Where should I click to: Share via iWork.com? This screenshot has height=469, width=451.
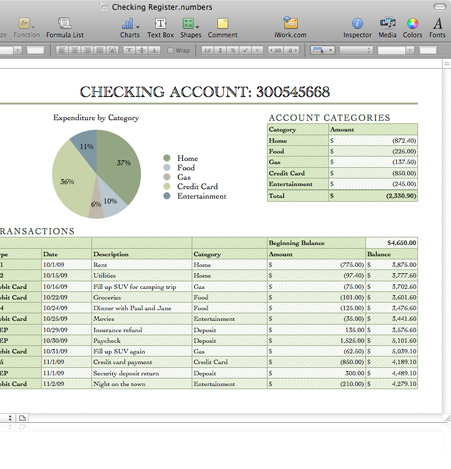(x=290, y=27)
